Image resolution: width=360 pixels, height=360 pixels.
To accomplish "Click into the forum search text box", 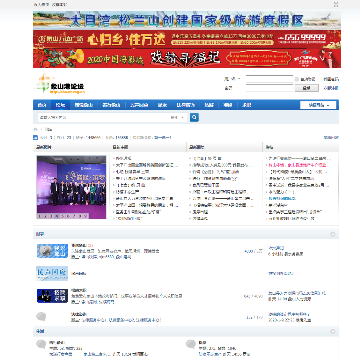I will coord(104,117).
